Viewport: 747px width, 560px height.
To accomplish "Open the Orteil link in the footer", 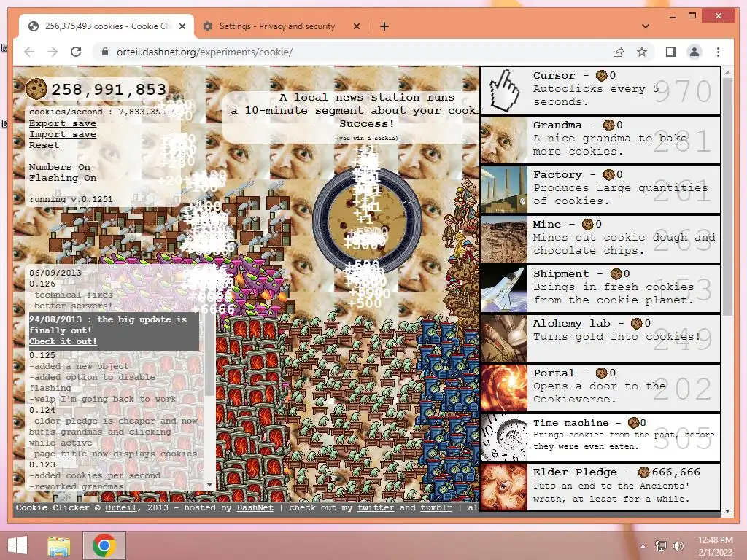I will (120, 507).
